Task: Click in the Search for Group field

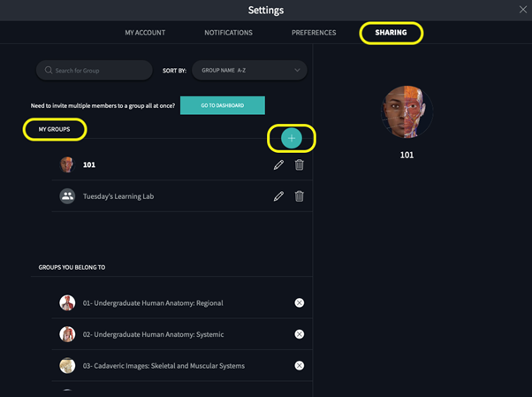Action: pyautogui.click(x=95, y=70)
